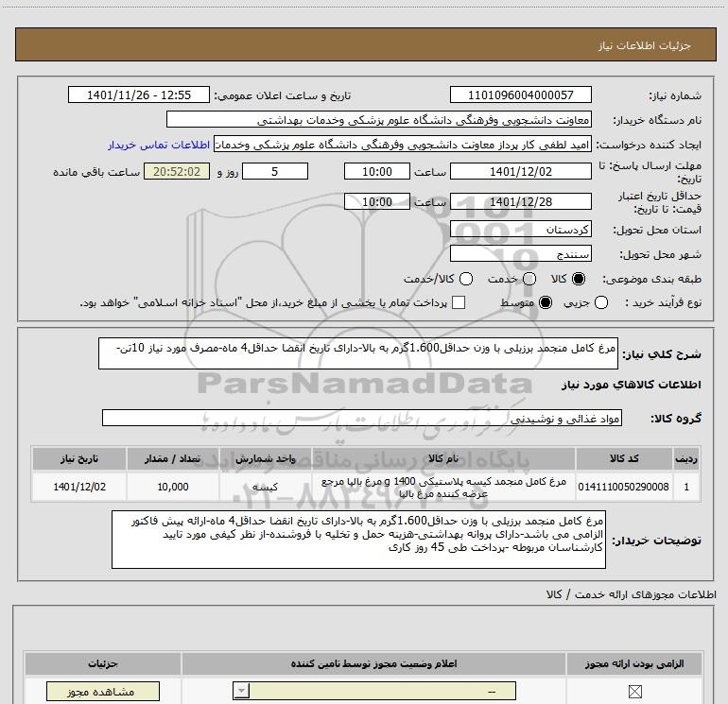Click the ردیف column header
The height and width of the screenshot is (704, 728).
(686, 458)
